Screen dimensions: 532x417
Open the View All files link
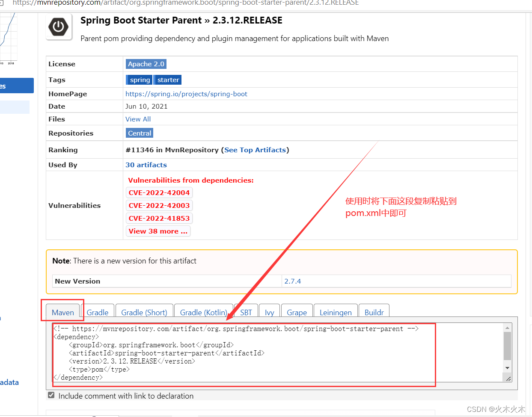[x=138, y=119]
